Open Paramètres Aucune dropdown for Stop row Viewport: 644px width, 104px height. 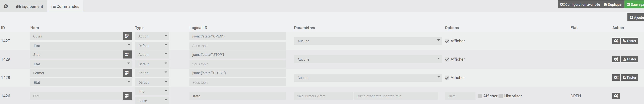[368, 59]
